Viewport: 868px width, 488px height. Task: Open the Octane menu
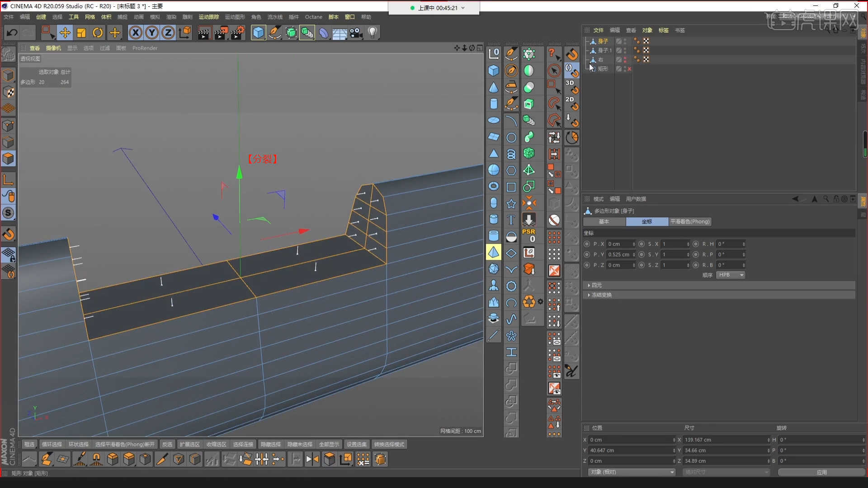pos(314,17)
